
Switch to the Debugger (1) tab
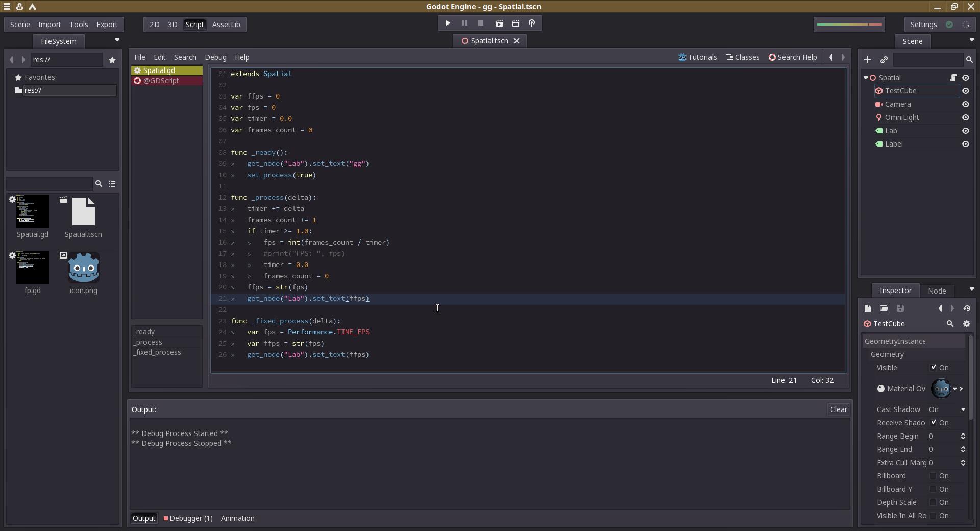pyautogui.click(x=188, y=518)
